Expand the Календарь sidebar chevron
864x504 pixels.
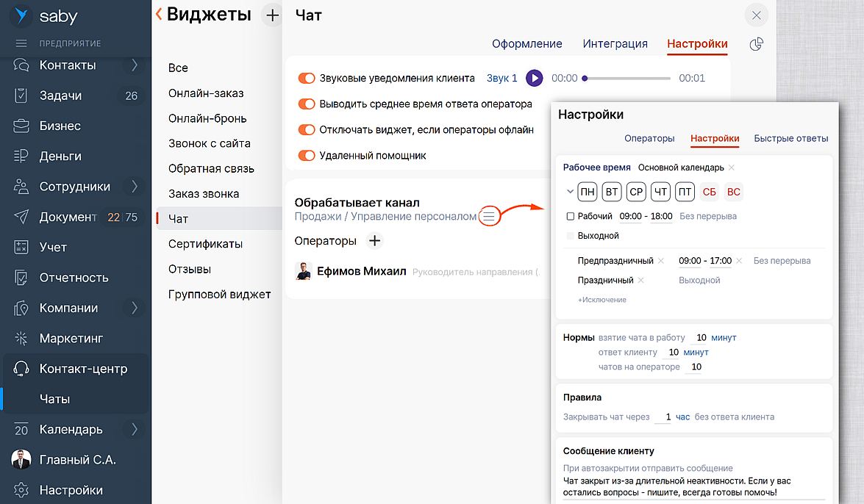pos(135,430)
